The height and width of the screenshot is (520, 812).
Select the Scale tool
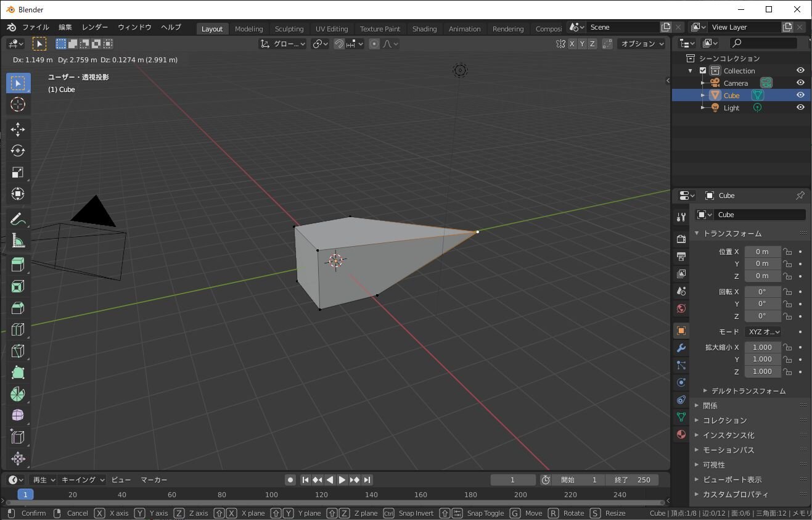coord(18,172)
